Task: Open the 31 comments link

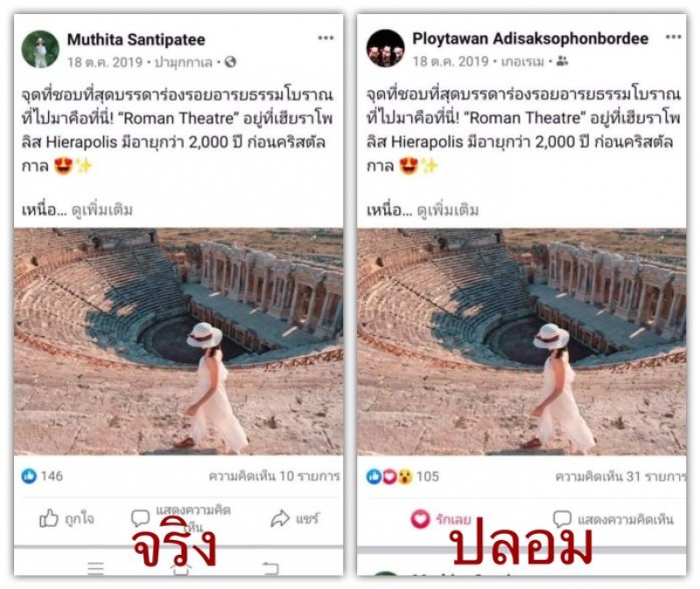Action: click(x=620, y=476)
